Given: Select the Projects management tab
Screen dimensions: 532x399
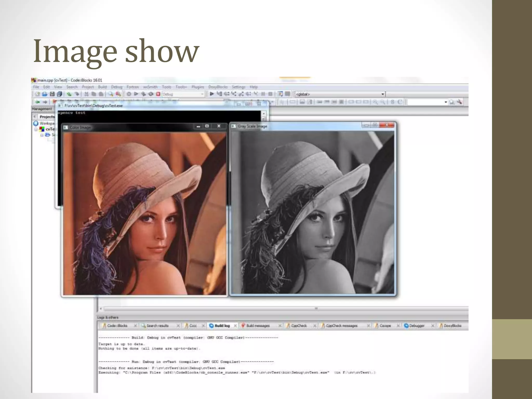Looking at the screenshot, I should coord(47,117).
